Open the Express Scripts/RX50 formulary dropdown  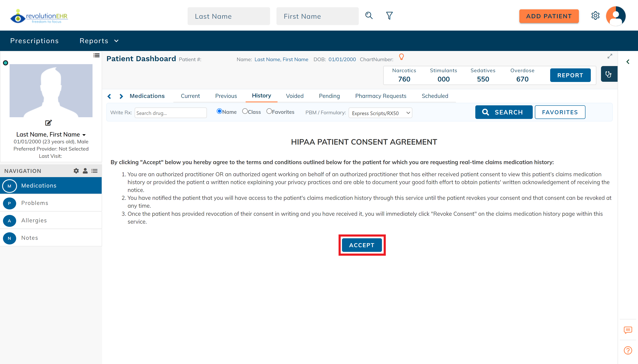click(380, 113)
